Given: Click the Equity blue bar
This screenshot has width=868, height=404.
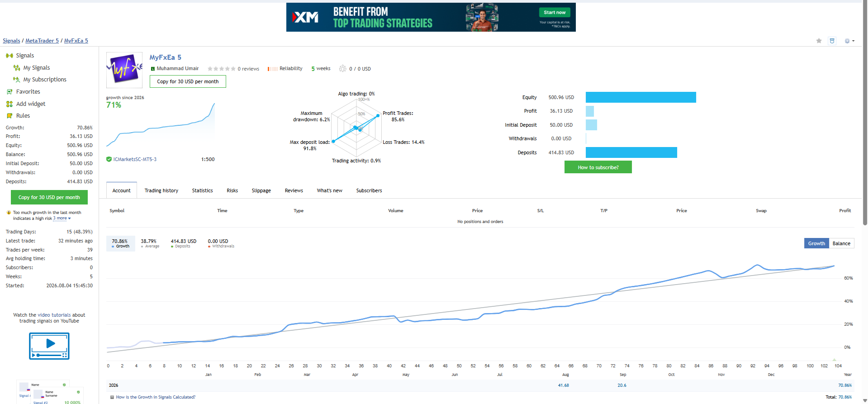Looking at the screenshot, I should click(x=640, y=97).
